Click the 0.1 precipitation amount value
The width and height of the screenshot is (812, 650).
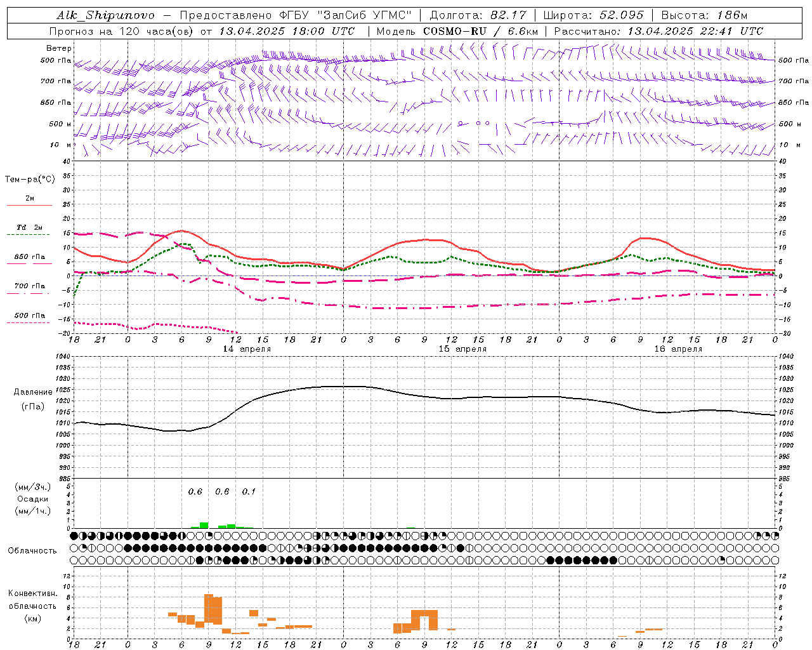pos(249,492)
